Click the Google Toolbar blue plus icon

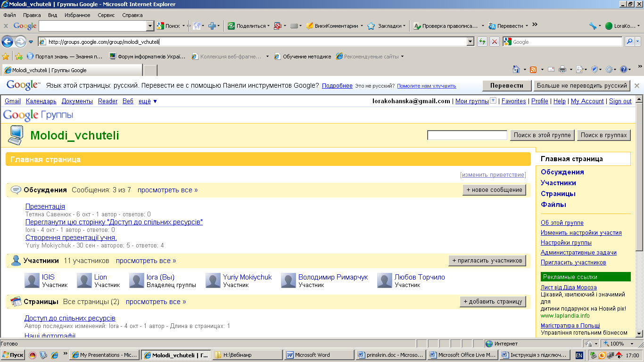click(x=212, y=26)
